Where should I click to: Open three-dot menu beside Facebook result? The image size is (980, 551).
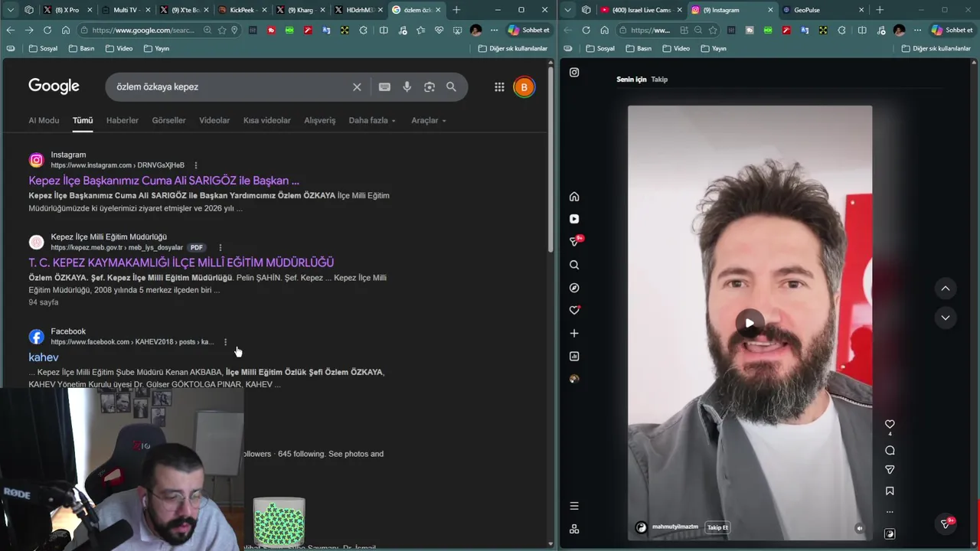pyautogui.click(x=225, y=342)
